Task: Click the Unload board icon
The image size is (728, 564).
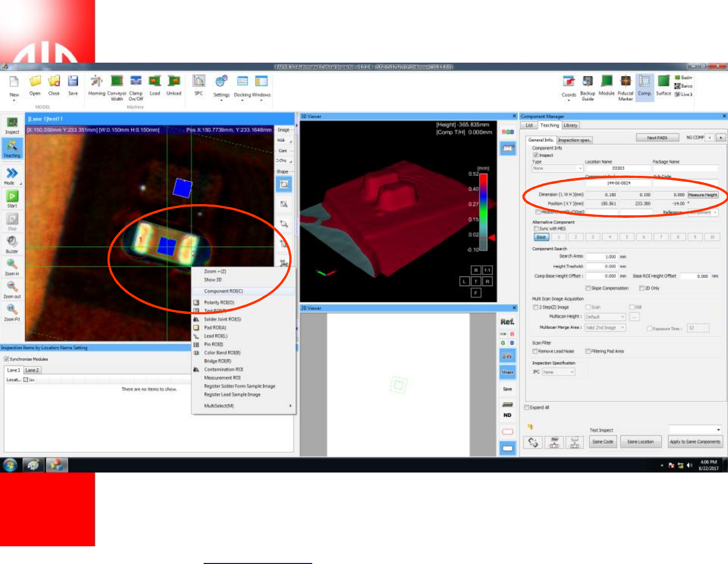Action: [174, 81]
